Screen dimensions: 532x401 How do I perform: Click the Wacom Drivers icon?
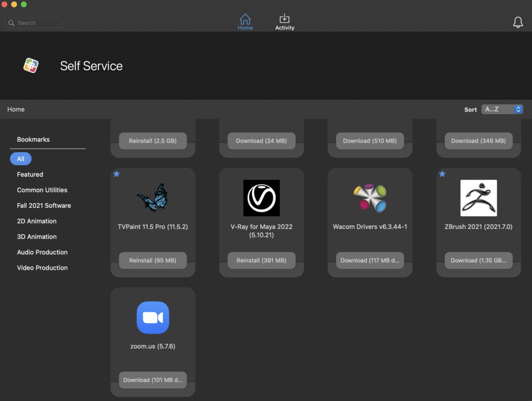(370, 198)
